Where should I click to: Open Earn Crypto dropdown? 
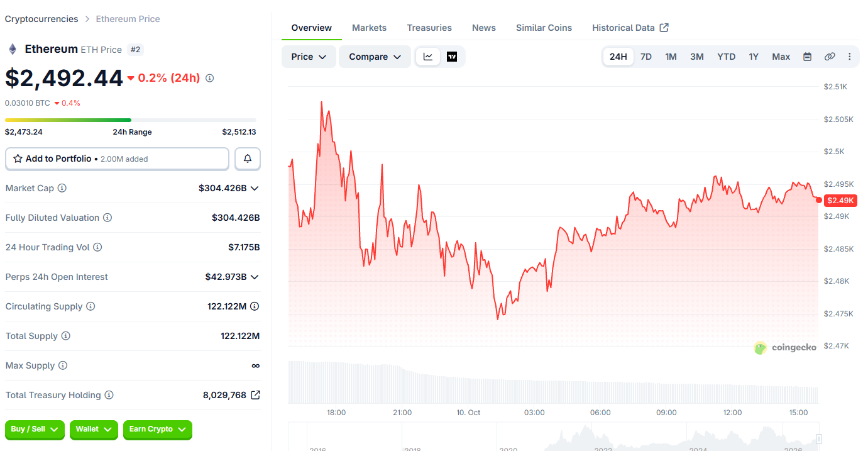click(158, 430)
